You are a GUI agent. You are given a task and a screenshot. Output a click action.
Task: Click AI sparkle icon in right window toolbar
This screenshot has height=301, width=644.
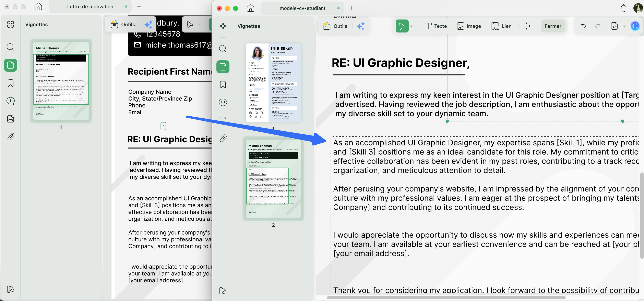pyautogui.click(x=360, y=26)
